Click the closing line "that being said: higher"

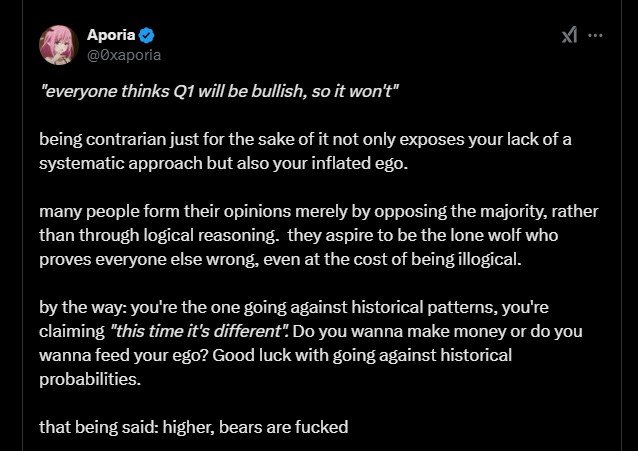pos(194,427)
